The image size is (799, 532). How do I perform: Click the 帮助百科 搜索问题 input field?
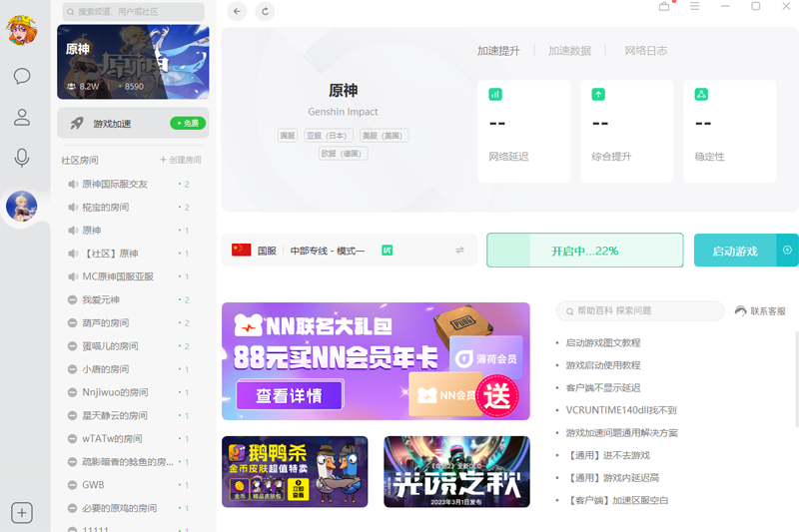(x=640, y=310)
